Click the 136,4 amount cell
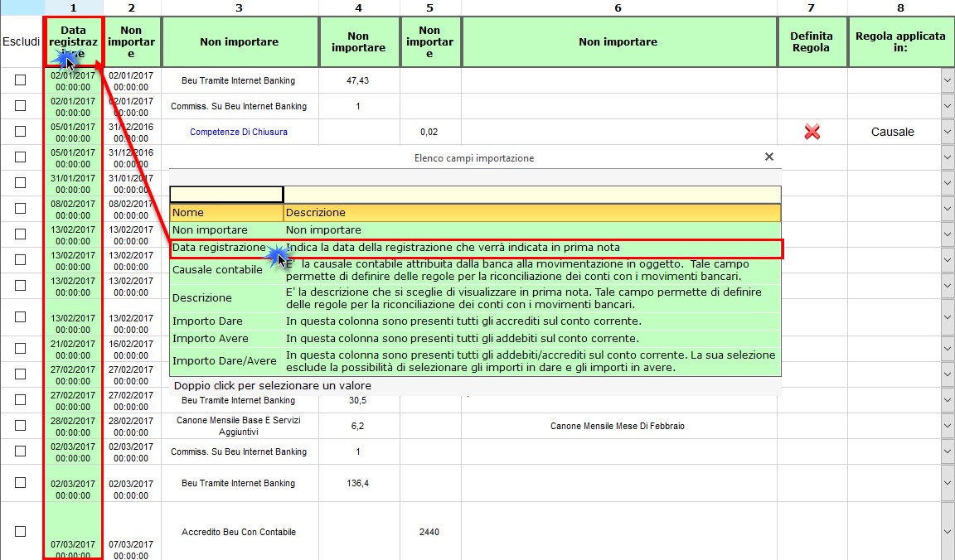 tap(358, 483)
